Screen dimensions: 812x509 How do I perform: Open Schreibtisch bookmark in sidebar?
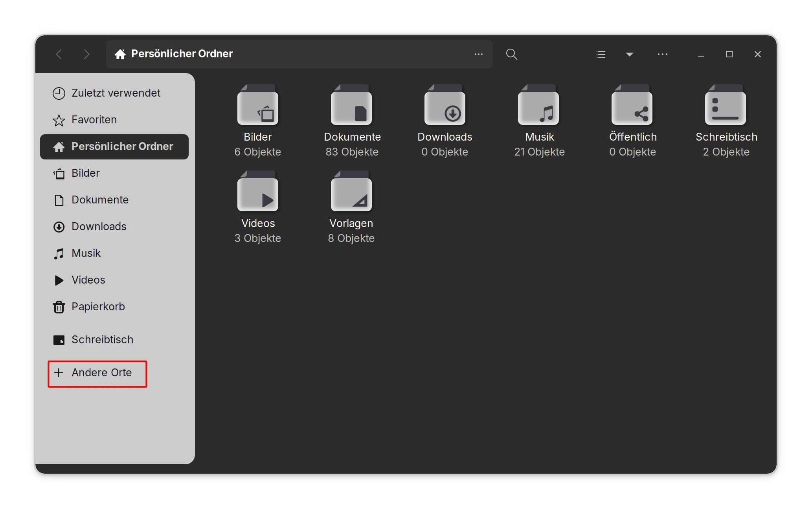pos(114,340)
